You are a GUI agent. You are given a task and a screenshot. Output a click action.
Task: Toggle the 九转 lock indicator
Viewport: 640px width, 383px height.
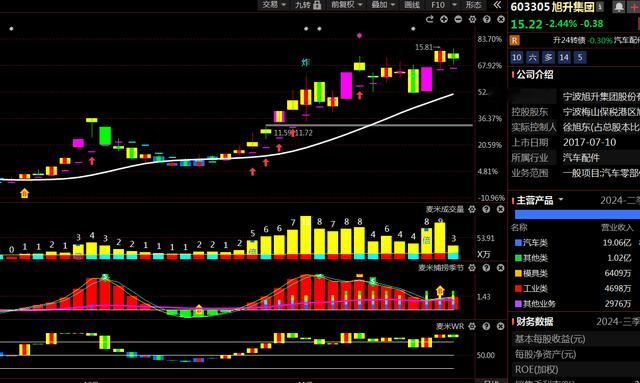[308, 5]
